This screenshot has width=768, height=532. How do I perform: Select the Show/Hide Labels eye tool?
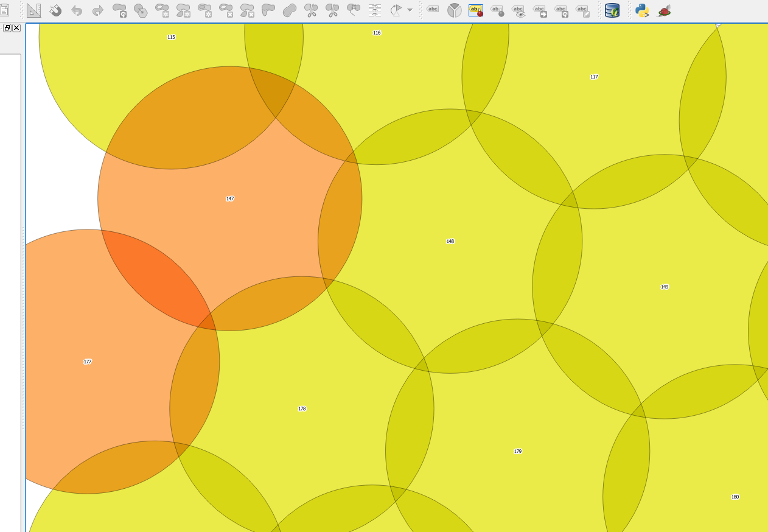coord(518,10)
